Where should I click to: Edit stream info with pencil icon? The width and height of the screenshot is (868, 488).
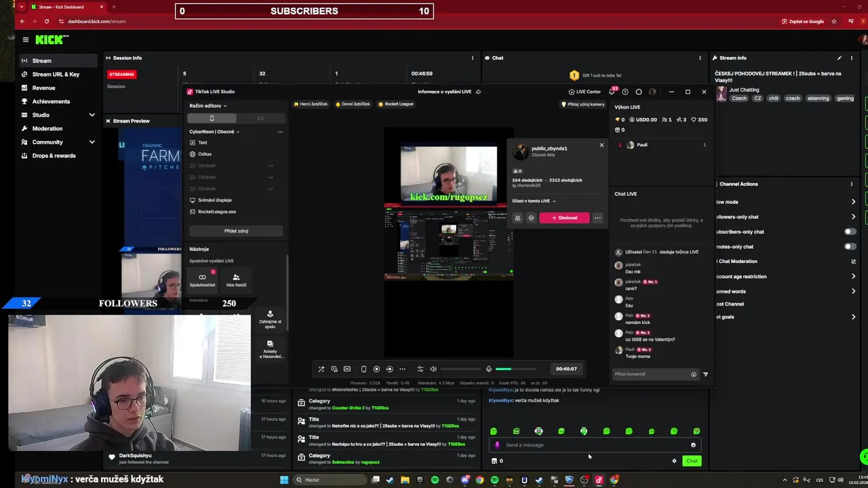[x=840, y=58]
